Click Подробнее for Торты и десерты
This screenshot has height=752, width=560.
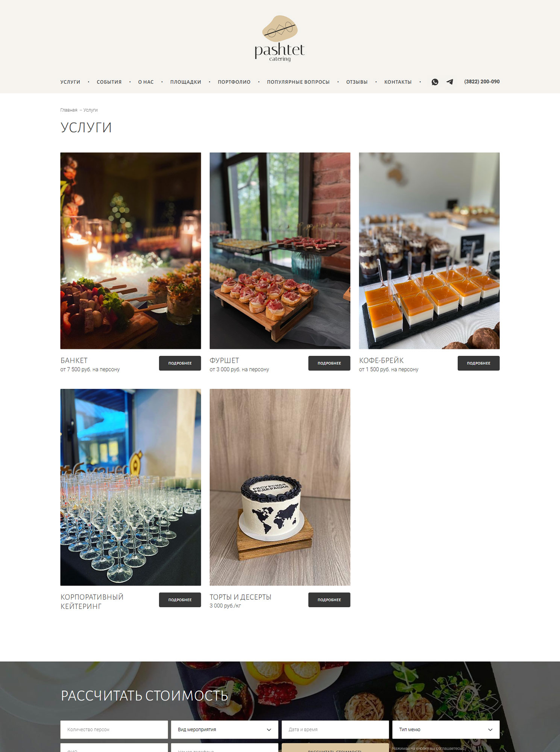[x=329, y=600]
